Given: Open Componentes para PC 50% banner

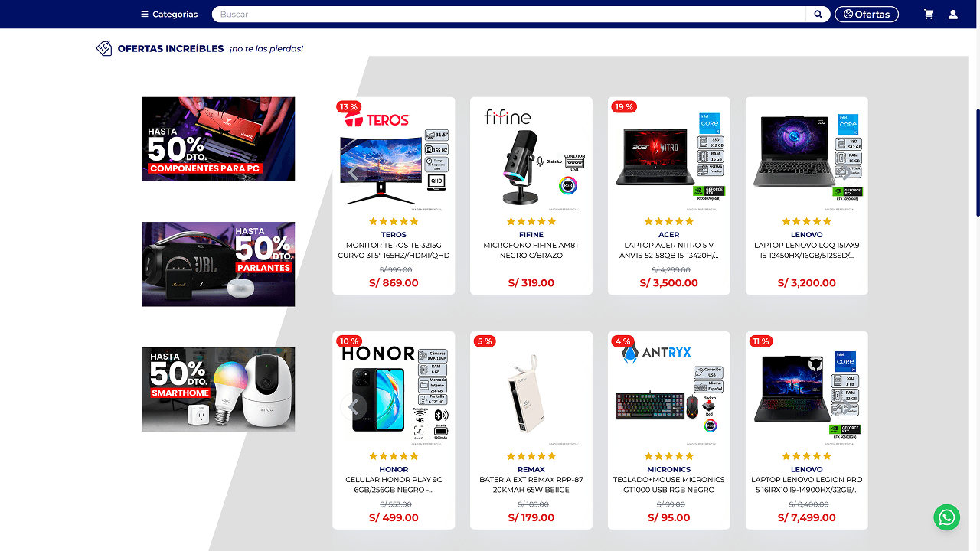Looking at the screenshot, I should coord(218,139).
